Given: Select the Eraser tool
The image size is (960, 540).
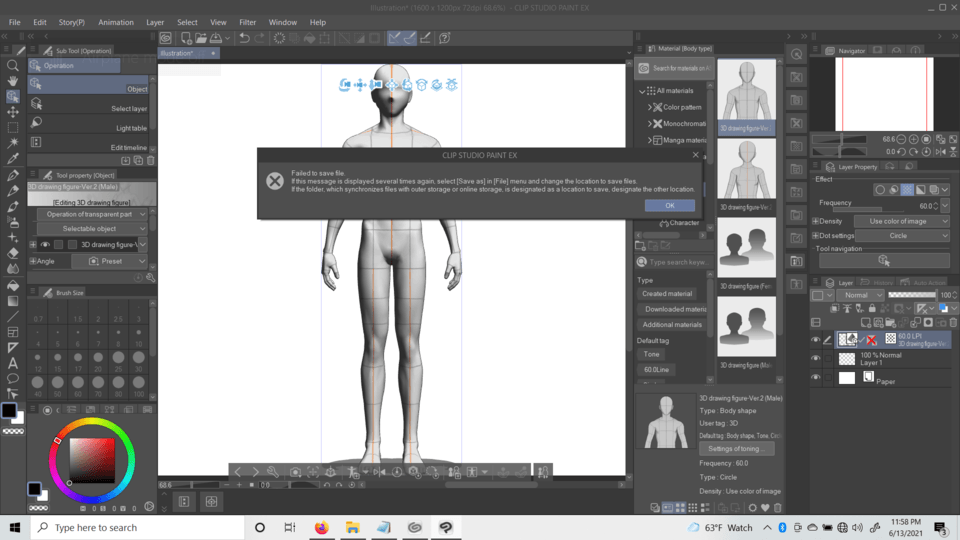Looking at the screenshot, I should click(13, 253).
